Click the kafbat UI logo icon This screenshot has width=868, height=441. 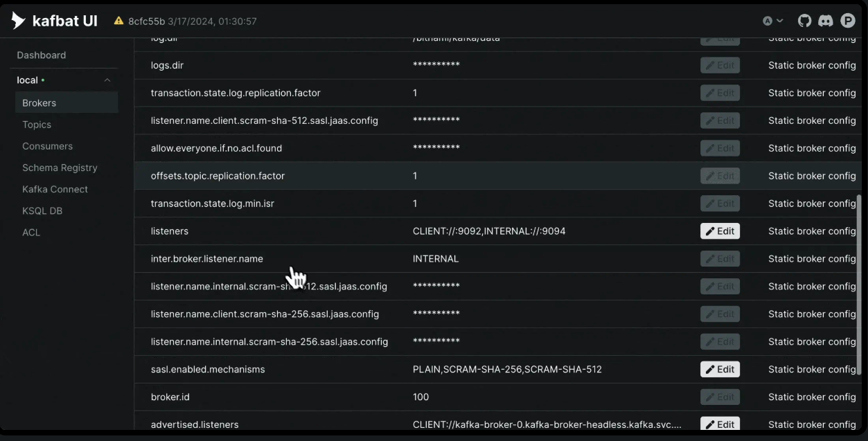point(18,21)
